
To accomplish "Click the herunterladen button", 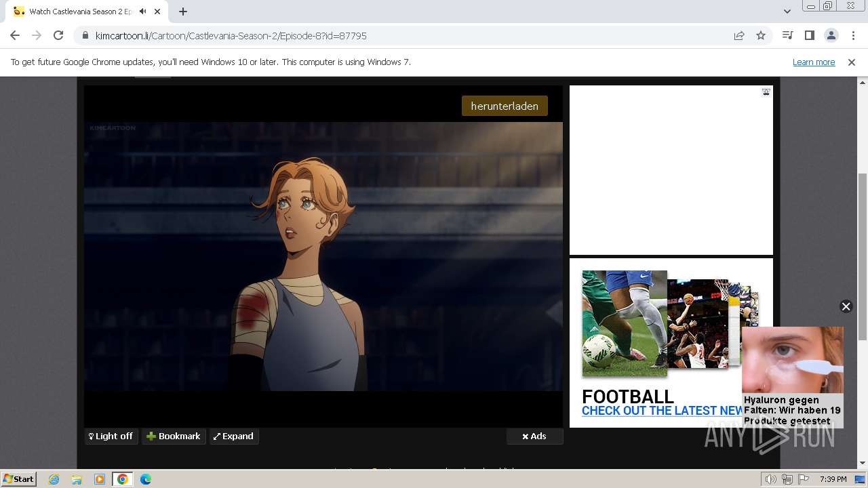I will (x=505, y=106).
